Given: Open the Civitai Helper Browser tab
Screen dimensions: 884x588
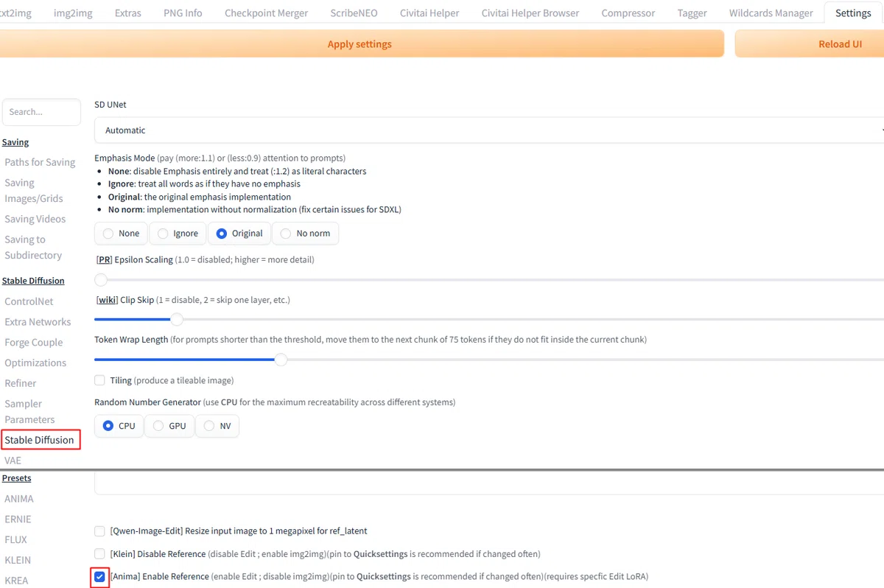Looking at the screenshot, I should tap(530, 13).
